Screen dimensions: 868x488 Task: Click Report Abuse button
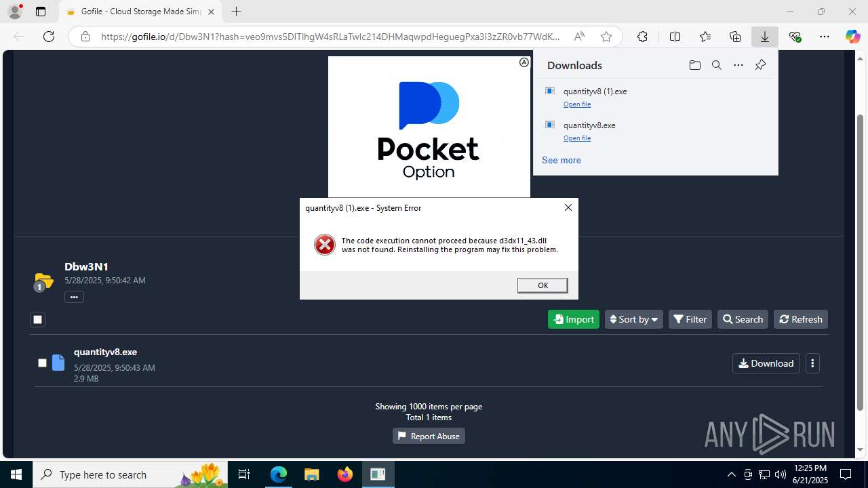click(429, 436)
